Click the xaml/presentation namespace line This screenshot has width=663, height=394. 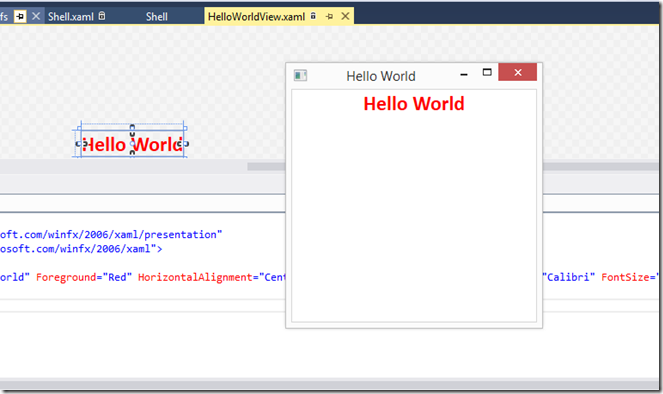pyautogui.click(x=111, y=235)
